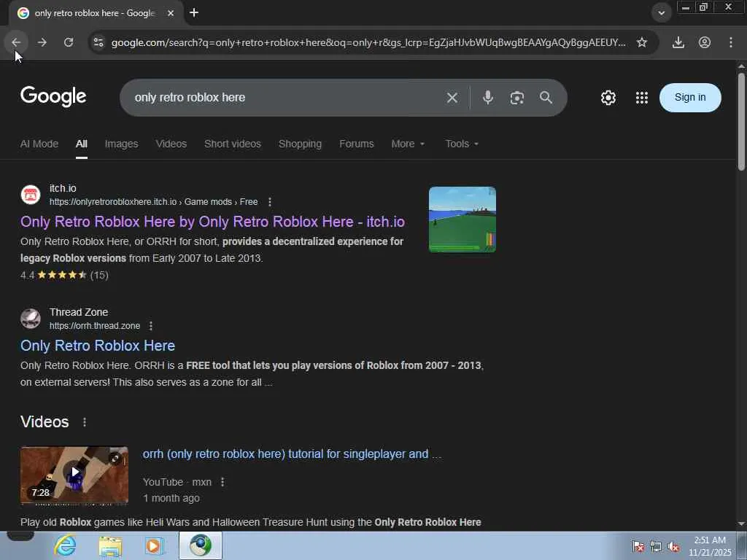Select the All results tab
The height and width of the screenshot is (560, 747).
tap(82, 144)
